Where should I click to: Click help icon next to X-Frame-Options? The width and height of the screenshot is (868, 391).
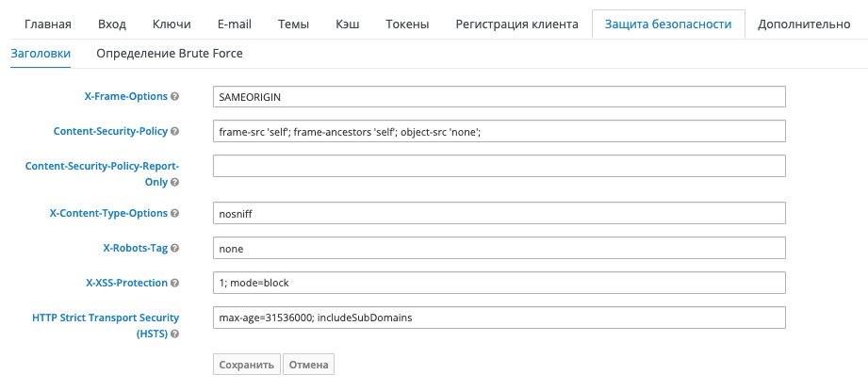pos(174,97)
